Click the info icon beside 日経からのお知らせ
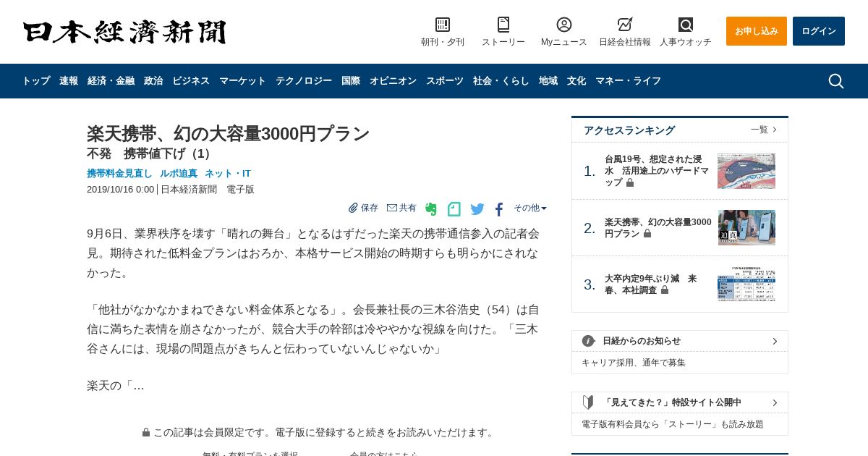 pos(589,341)
